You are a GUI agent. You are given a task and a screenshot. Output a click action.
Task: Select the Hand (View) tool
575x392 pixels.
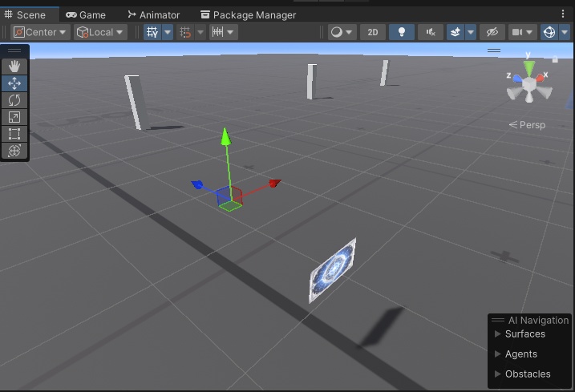[x=14, y=67]
